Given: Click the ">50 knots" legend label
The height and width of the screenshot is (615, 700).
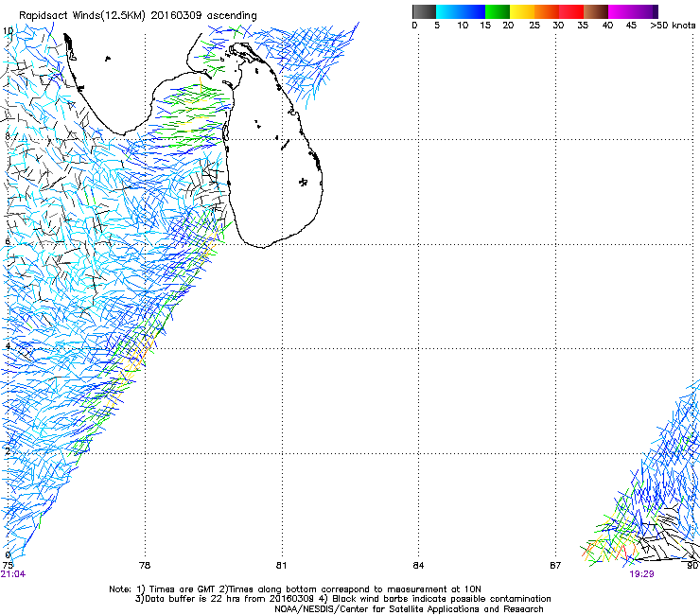Looking at the screenshot, I should pos(673,26).
